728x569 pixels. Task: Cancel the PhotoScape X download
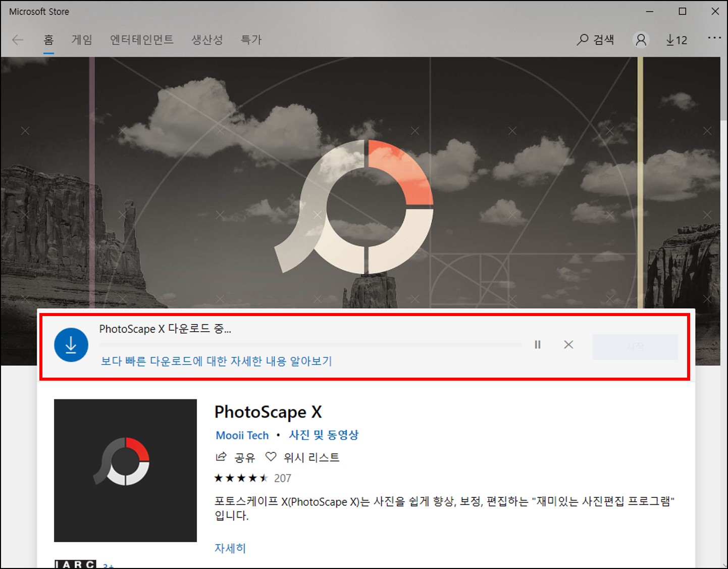tap(568, 344)
